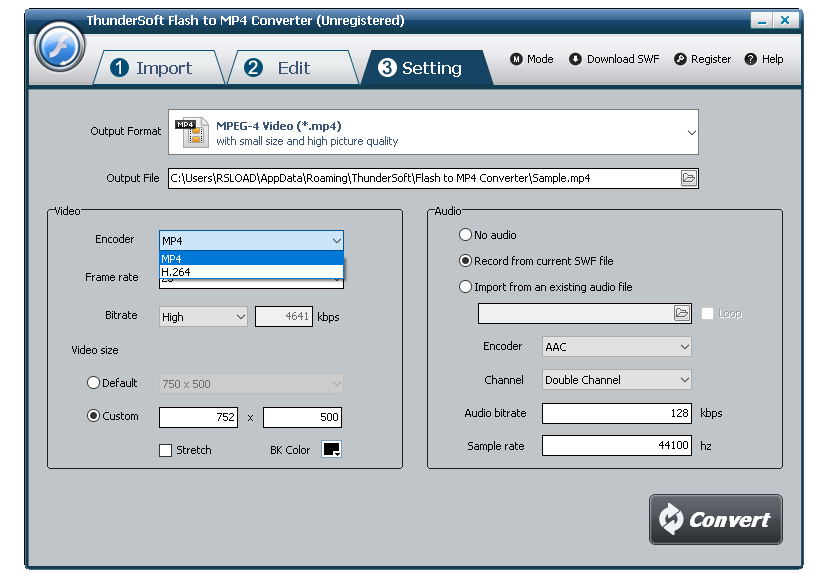Image resolution: width=826 pixels, height=582 pixels.
Task: Switch to the Edit tab
Action: [290, 67]
